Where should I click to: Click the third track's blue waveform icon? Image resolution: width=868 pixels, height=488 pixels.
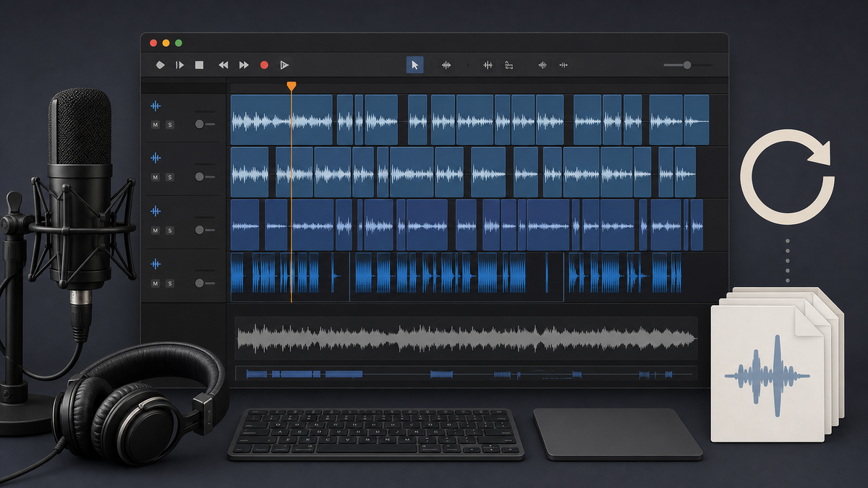156,211
